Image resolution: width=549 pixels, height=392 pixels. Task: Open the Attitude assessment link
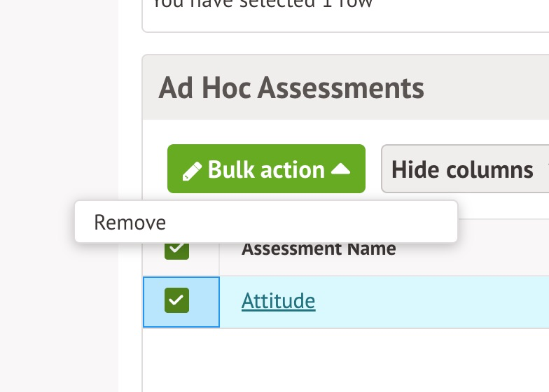coord(278,301)
